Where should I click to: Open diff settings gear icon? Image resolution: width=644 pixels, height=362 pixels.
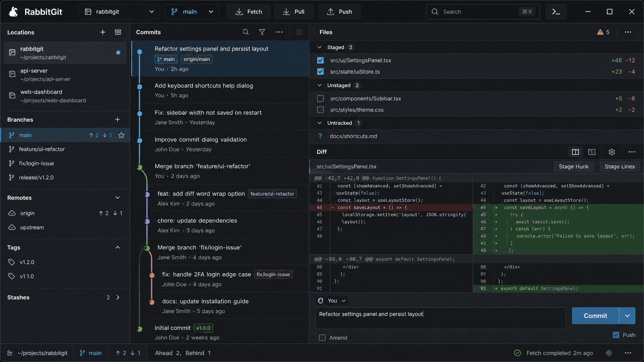click(x=612, y=152)
